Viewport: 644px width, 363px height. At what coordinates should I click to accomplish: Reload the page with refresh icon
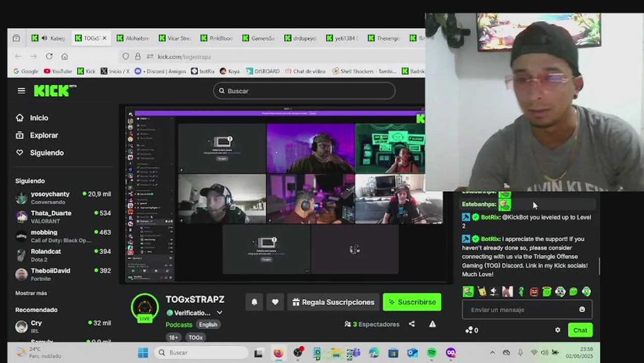click(x=49, y=56)
